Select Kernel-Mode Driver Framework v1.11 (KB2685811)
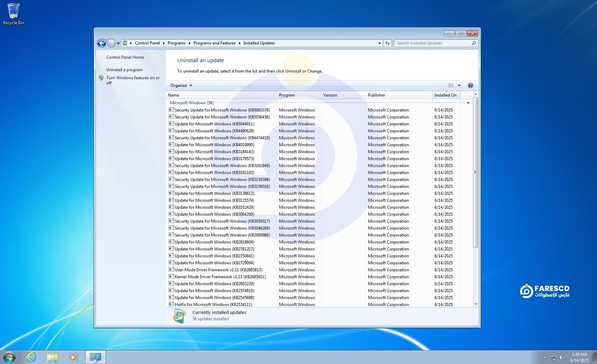Viewport: 597px width, 364px height. 220,277
